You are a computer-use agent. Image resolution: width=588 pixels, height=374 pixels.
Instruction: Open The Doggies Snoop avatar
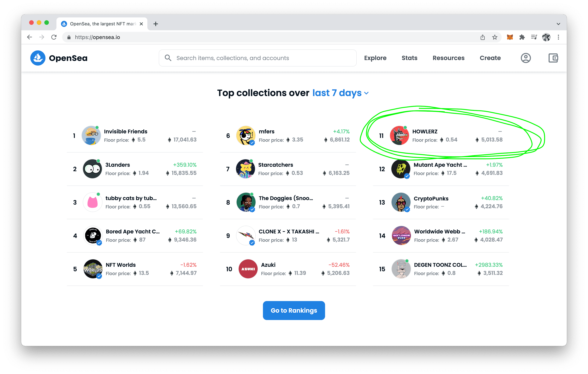click(246, 202)
